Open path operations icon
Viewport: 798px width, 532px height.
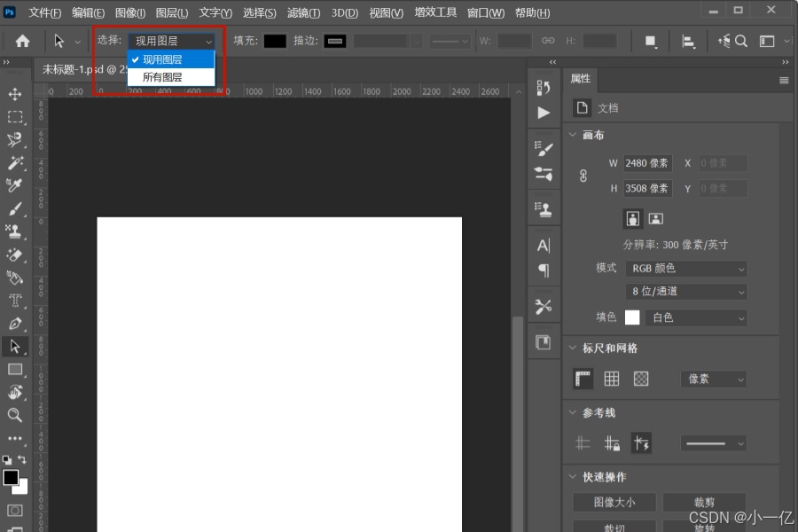pyautogui.click(x=651, y=42)
